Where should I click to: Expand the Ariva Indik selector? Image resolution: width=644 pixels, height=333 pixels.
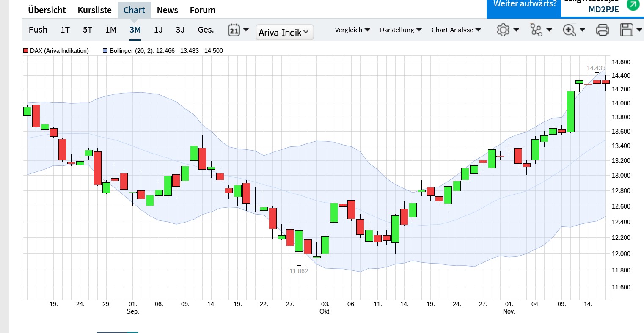point(284,32)
